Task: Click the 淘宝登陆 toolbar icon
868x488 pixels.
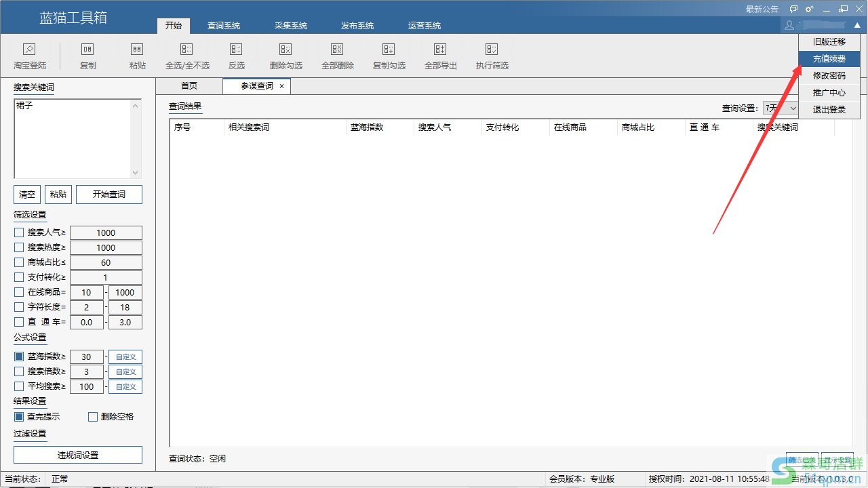Action: 29,49
